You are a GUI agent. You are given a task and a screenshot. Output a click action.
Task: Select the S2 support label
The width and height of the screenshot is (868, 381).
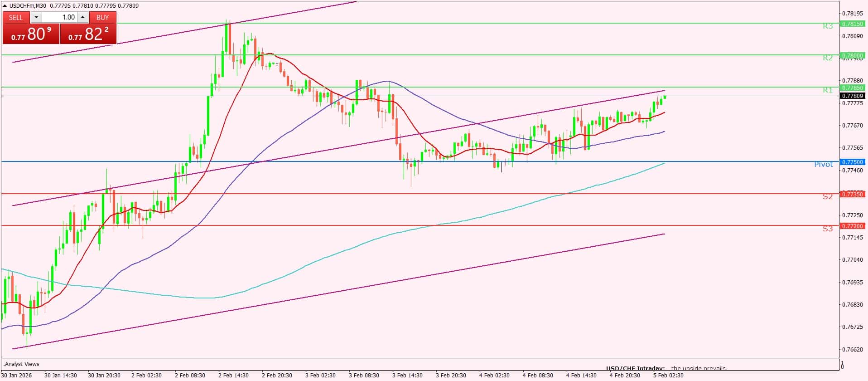pos(827,197)
